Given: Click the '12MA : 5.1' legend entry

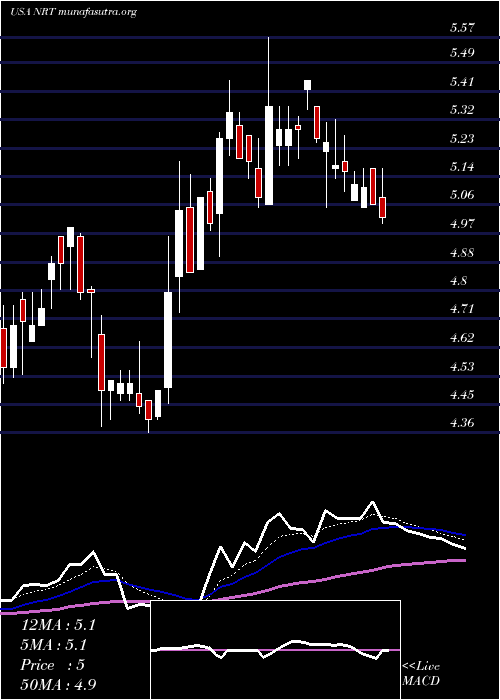Looking at the screenshot, I should coord(58,625).
